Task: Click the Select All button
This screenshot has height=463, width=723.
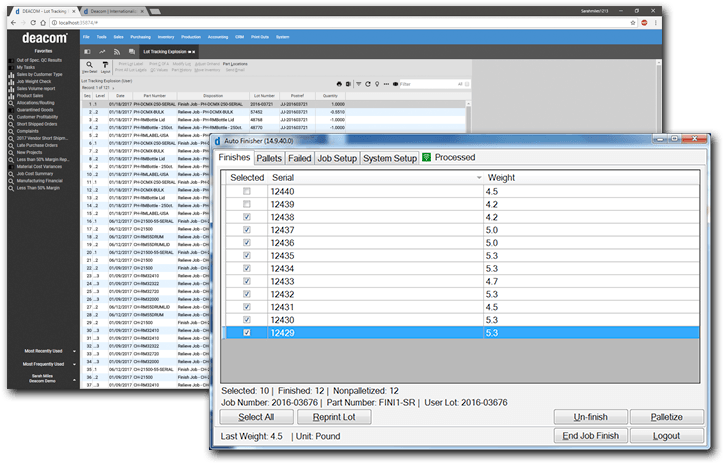Action: click(256, 417)
